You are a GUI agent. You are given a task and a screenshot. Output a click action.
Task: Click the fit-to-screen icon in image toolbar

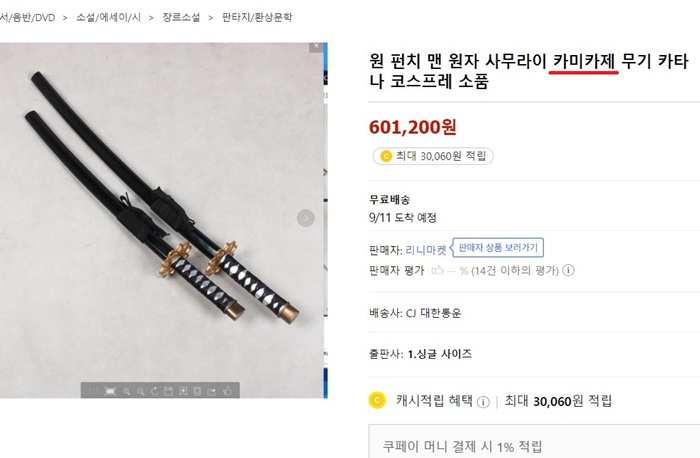[110, 391]
